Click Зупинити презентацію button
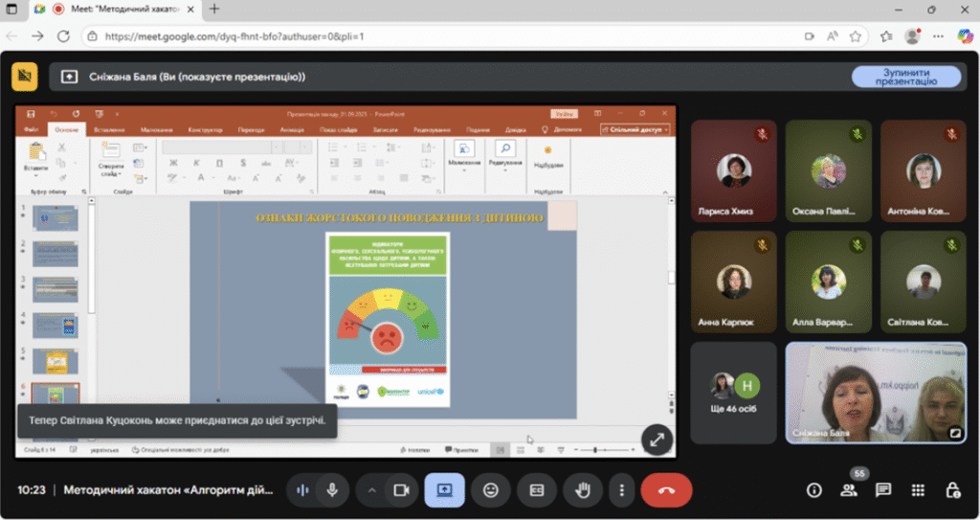 [x=906, y=77]
